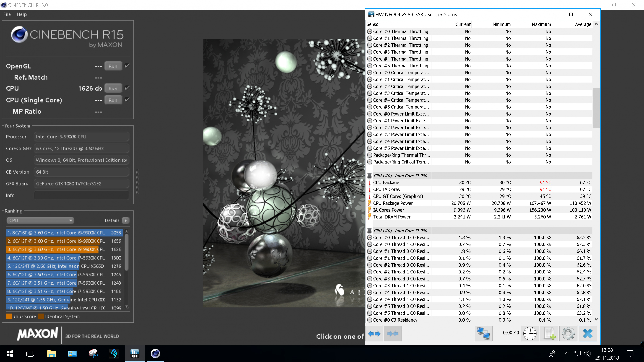Open the volume control in system tray
The image size is (644, 362).
point(587,353)
